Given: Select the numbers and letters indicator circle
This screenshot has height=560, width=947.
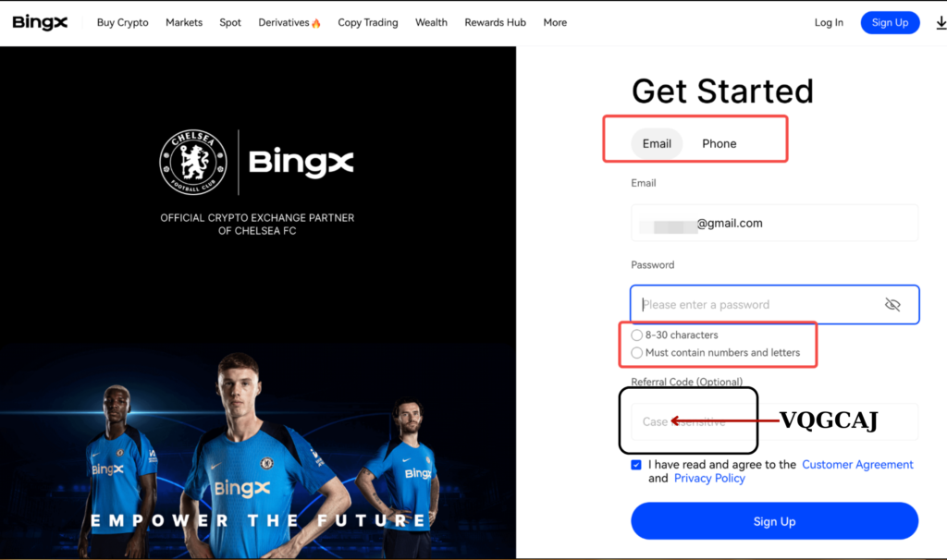Looking at the screenshot, I should click(x=636, y=352).
